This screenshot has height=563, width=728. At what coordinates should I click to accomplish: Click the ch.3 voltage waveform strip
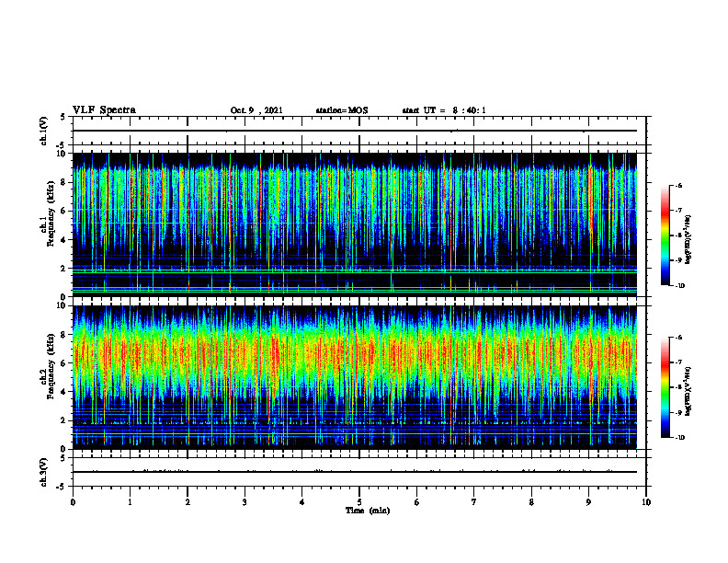[359, 472]
